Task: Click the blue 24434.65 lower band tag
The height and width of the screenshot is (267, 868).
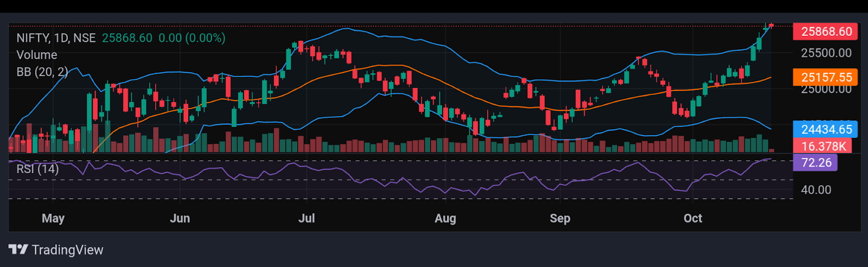Action: coord(825,129)
